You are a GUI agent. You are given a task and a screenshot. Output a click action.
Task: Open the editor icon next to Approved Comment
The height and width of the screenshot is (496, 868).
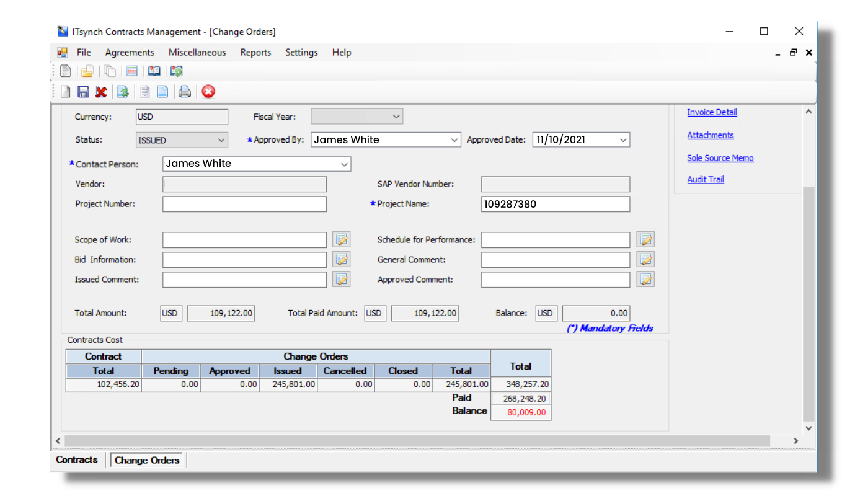[x=645, y=280]
